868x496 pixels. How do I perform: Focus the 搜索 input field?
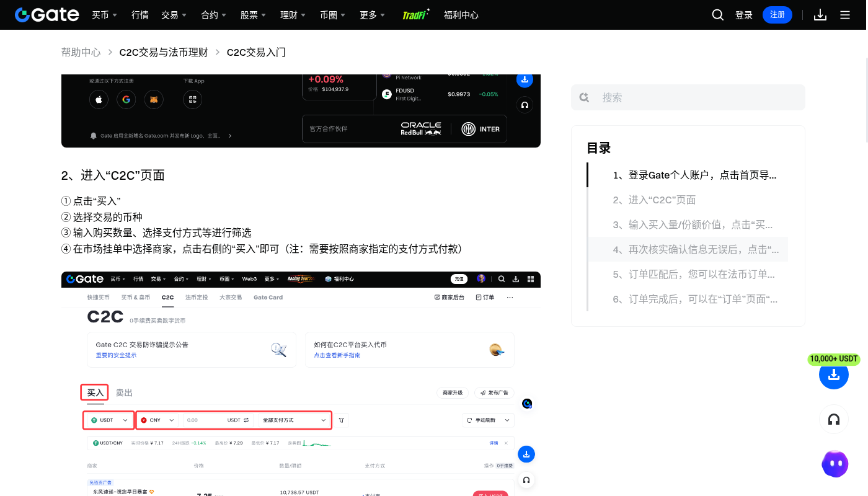pos(688,97)
